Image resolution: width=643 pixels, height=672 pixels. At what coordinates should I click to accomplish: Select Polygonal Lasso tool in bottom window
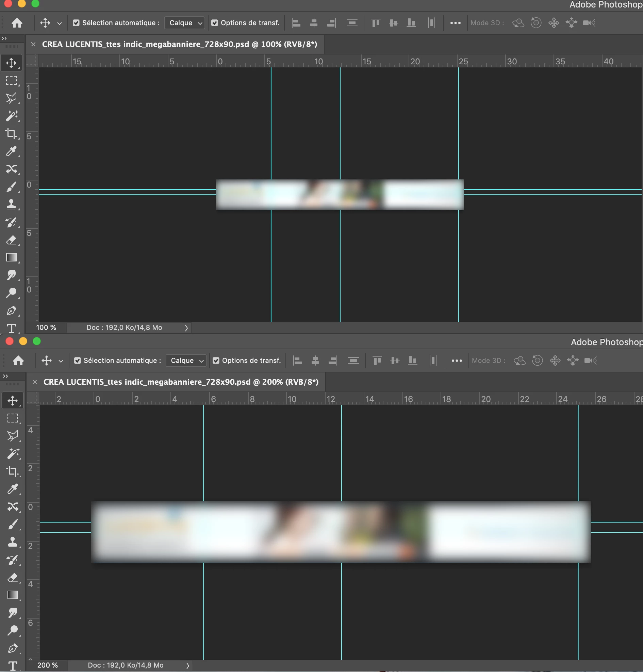coord(13,436)
